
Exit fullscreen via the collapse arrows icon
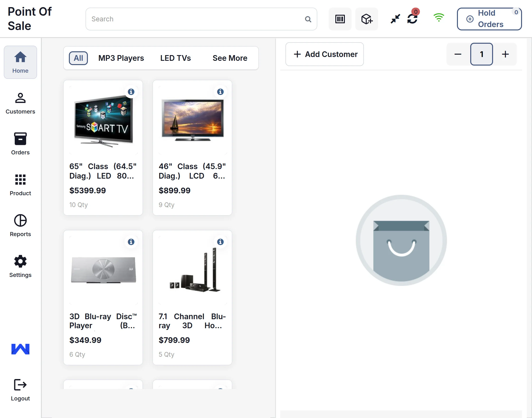point(395,19)
